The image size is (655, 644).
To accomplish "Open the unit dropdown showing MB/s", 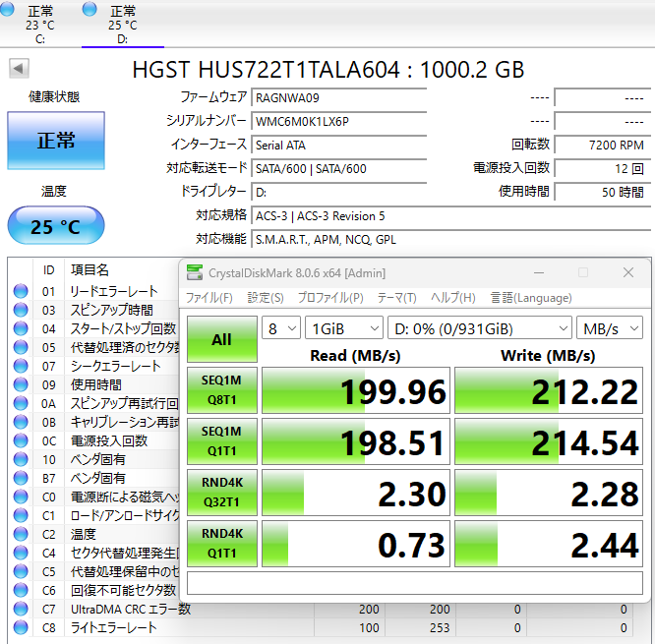I will (x=610, y=328).
